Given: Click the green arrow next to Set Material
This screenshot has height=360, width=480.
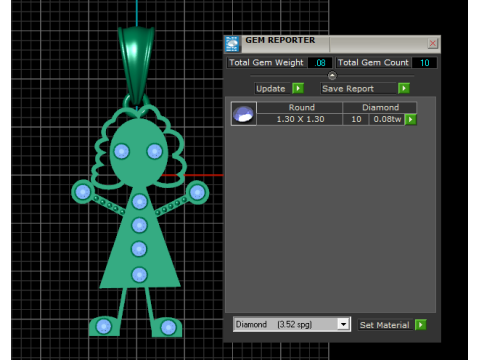Looking at the screenshot, I should tap(421, 325).
